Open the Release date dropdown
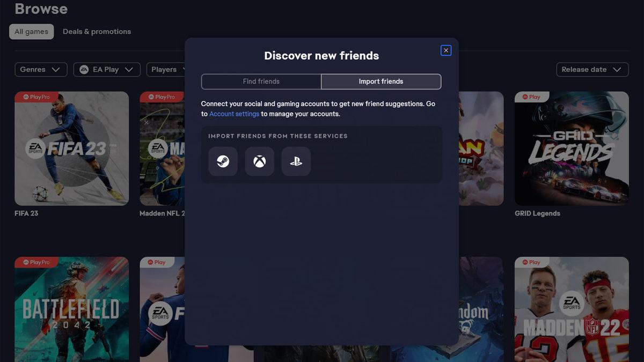The width and height of the screenshot is (644, 362). point(592,69)
